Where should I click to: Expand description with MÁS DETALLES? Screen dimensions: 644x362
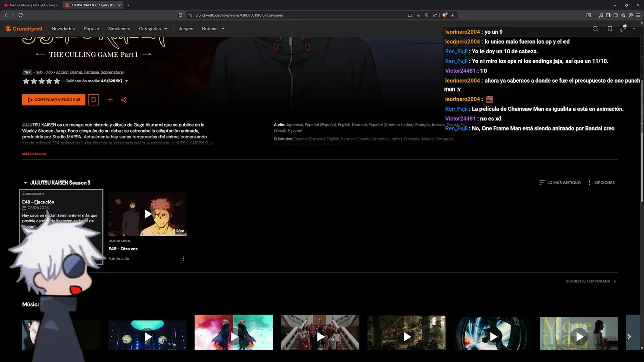pyautogui.click(x=34, y=154)
